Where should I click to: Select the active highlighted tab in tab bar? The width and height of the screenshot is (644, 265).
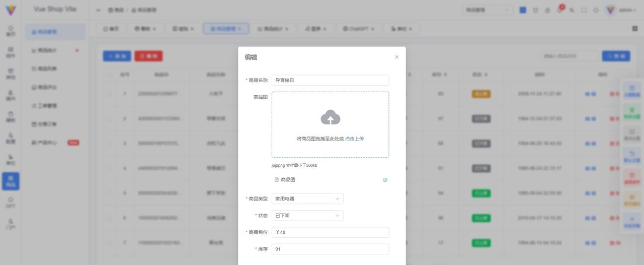[x=226, y=29]
